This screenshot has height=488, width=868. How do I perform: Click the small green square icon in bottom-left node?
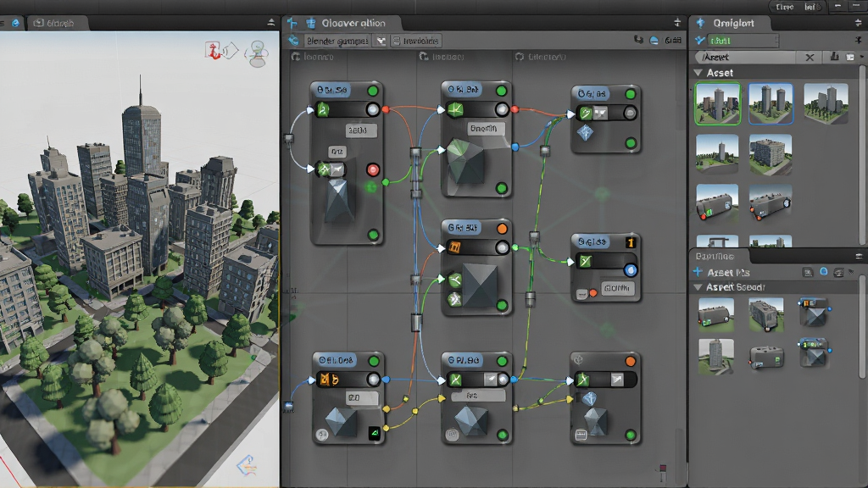pyautogui.click(x=375, y=434)
